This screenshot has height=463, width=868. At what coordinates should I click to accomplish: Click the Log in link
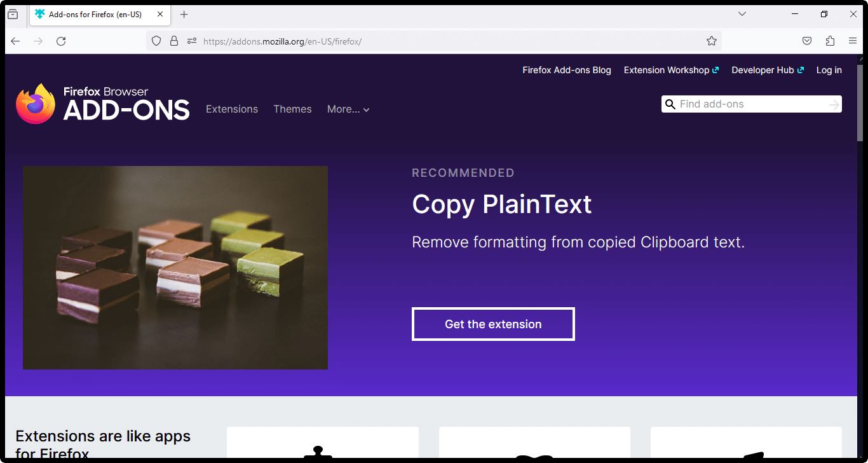(x=829, y=71)
